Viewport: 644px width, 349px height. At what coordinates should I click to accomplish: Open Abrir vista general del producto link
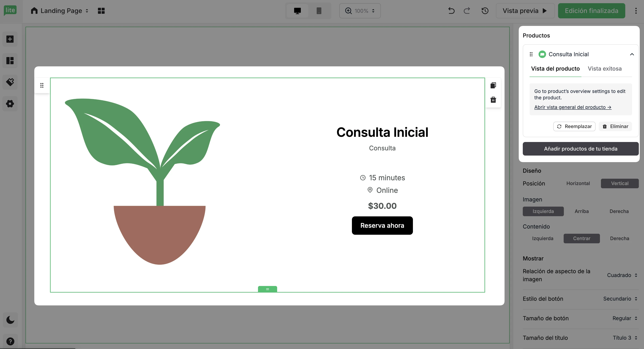coord(572,107)
